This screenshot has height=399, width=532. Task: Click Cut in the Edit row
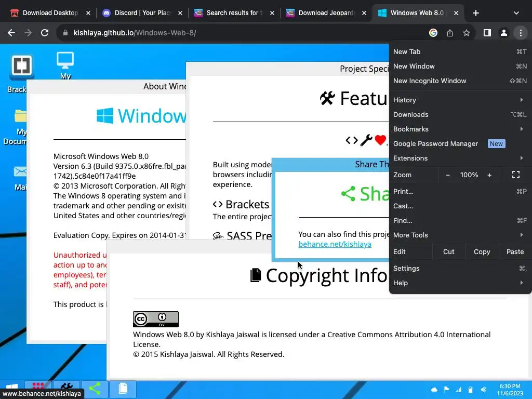click(x=448, y=252)
